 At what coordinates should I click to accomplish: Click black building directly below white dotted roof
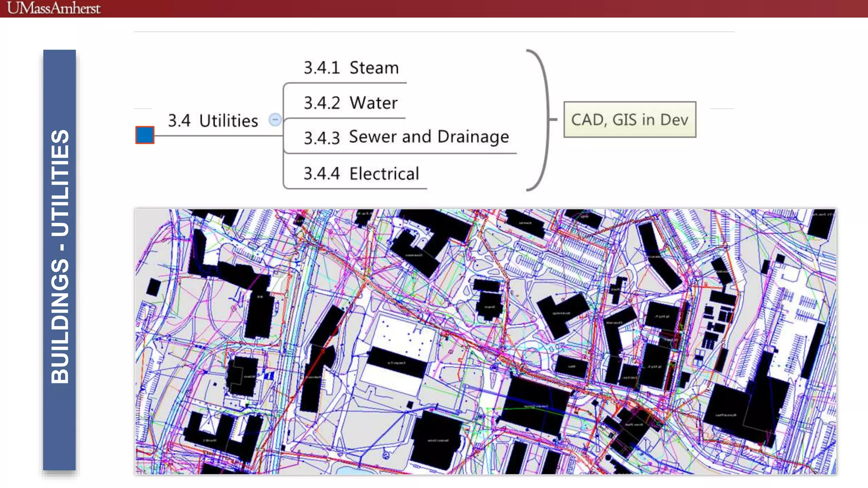coord(396,362)
